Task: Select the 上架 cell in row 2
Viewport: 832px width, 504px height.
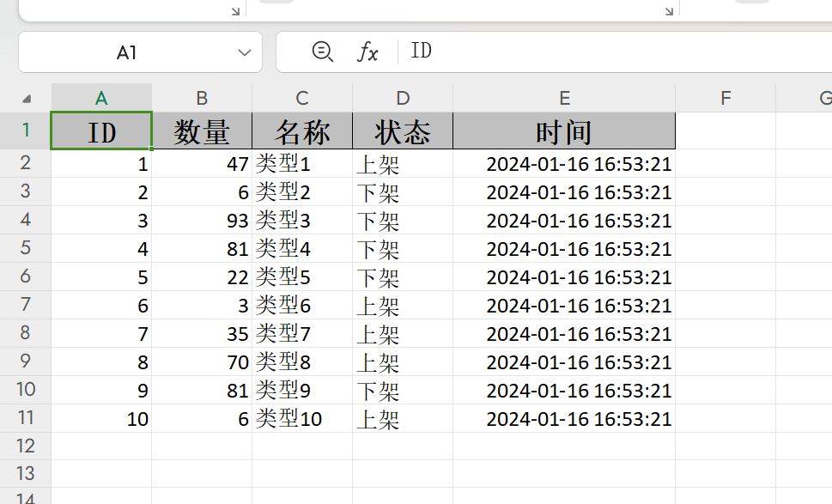Action: pyautogui.click(x=403, y=163)
